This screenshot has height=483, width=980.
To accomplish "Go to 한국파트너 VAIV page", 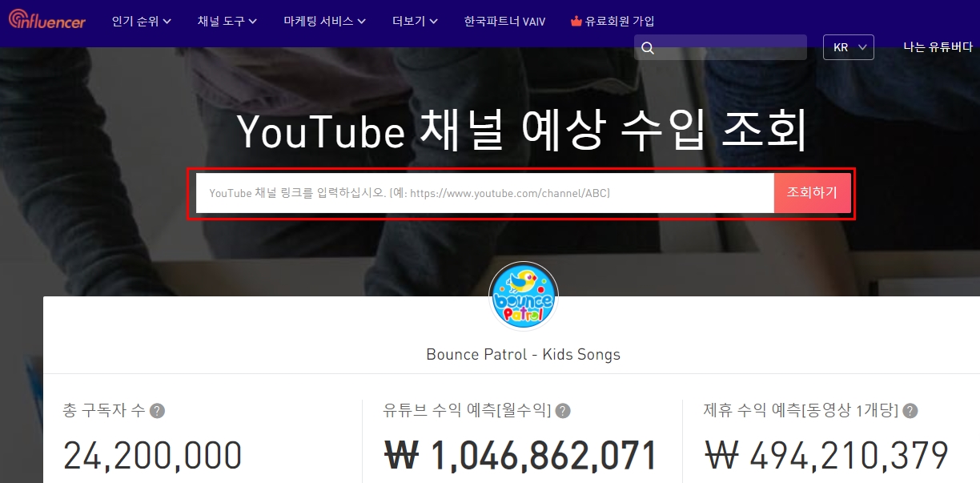I will (504, 22).
